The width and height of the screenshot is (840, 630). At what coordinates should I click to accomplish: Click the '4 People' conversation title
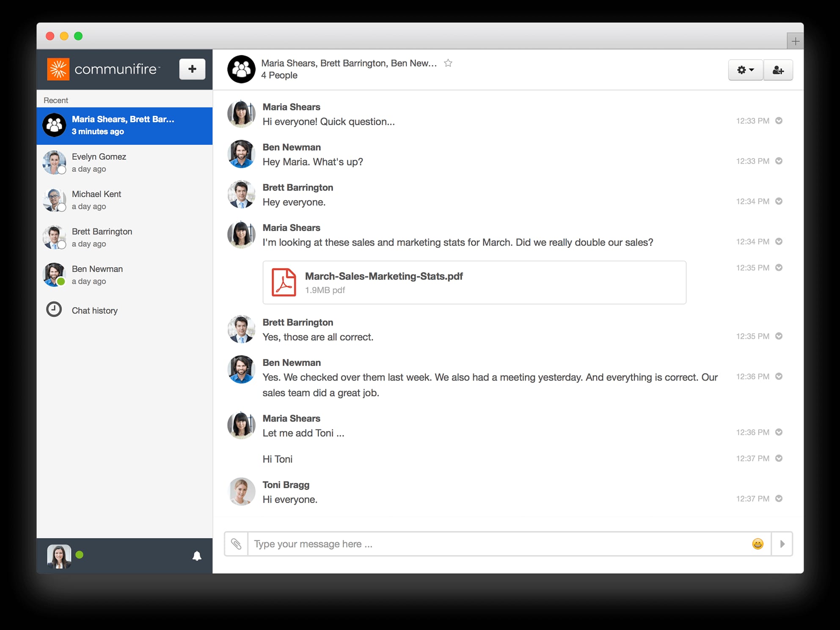point(279,75)
